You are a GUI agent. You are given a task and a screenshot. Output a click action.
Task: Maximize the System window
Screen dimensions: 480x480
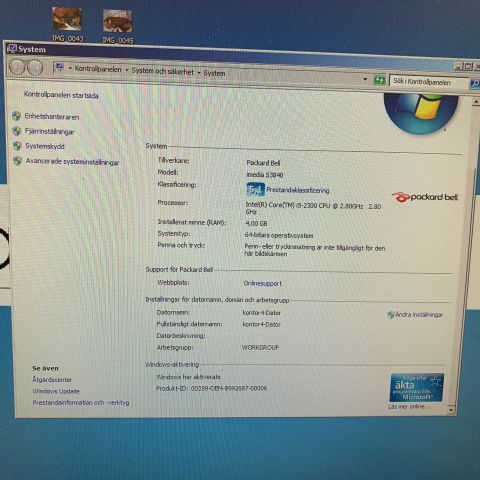468,66
